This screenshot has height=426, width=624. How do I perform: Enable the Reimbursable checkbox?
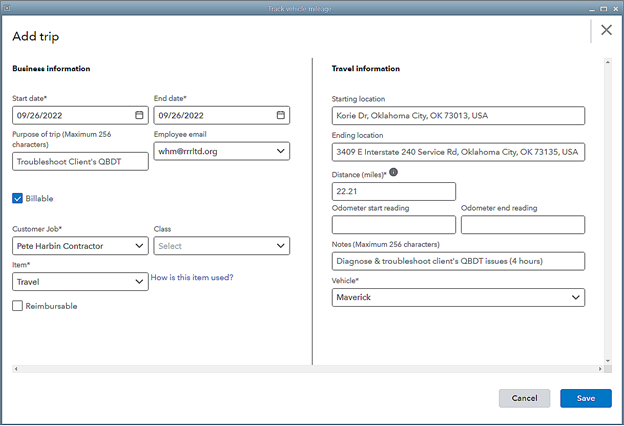pyautogui.click(x=18, y=306)
